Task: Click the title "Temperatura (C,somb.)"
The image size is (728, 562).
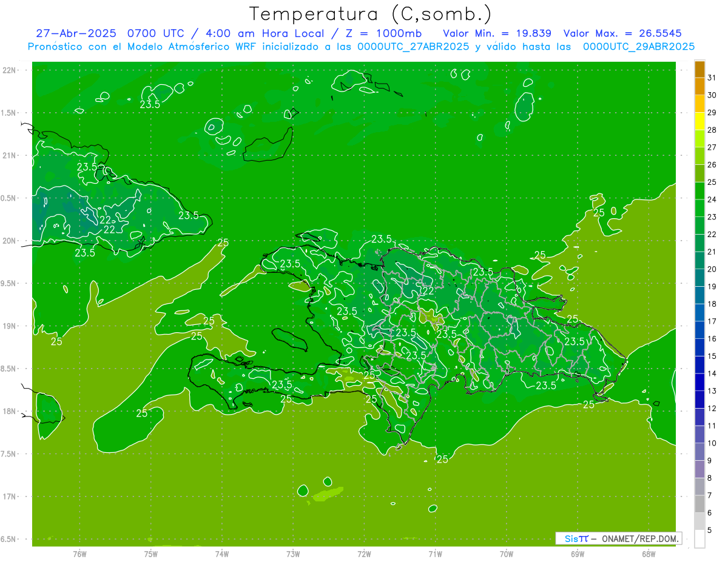Action: 370,14
